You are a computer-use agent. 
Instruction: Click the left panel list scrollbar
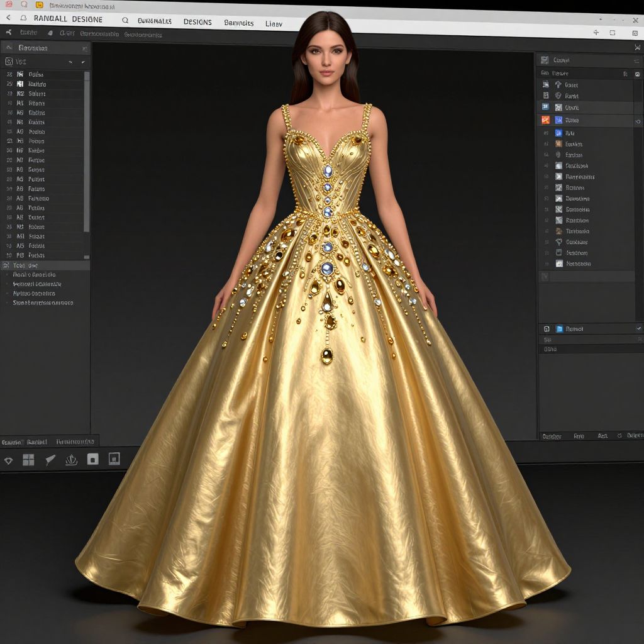[x=87, y=151]
